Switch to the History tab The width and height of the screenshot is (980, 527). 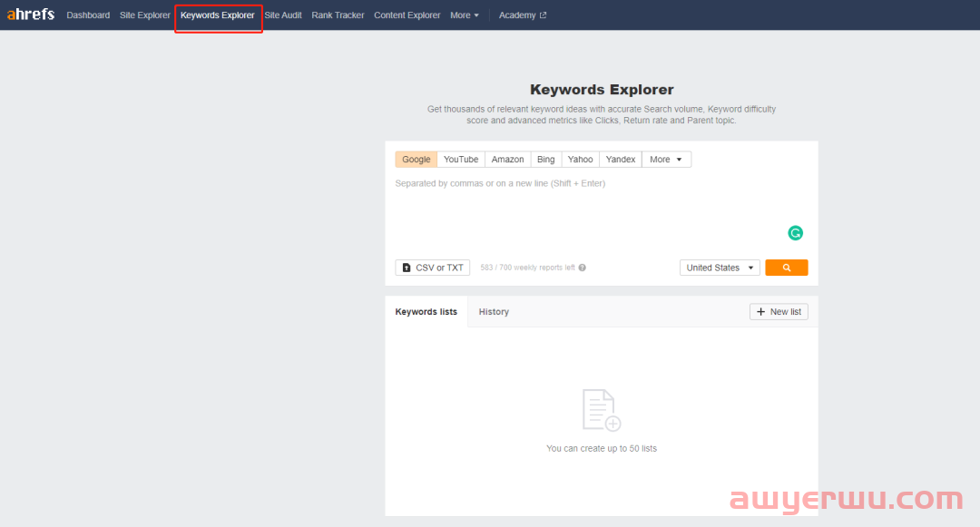[x=494, y=312]
